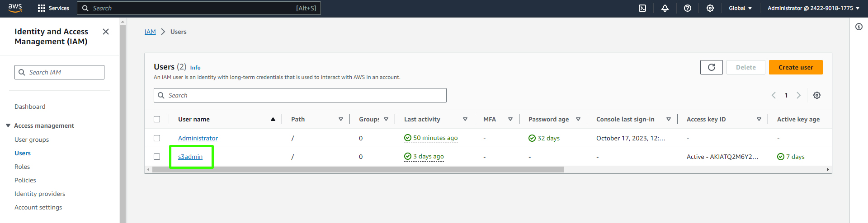Sort by MFA column arrow

point(510,119)
